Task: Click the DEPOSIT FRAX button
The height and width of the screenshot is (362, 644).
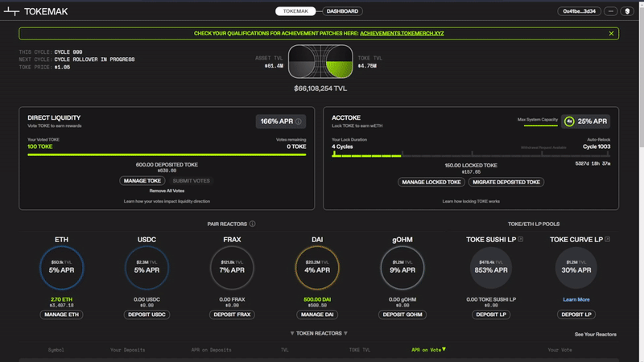Action: [232, 315]
